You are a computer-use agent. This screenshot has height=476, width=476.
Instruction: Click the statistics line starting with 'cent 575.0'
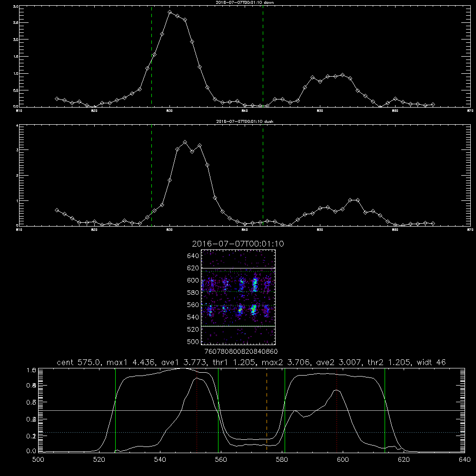(251, 362)
